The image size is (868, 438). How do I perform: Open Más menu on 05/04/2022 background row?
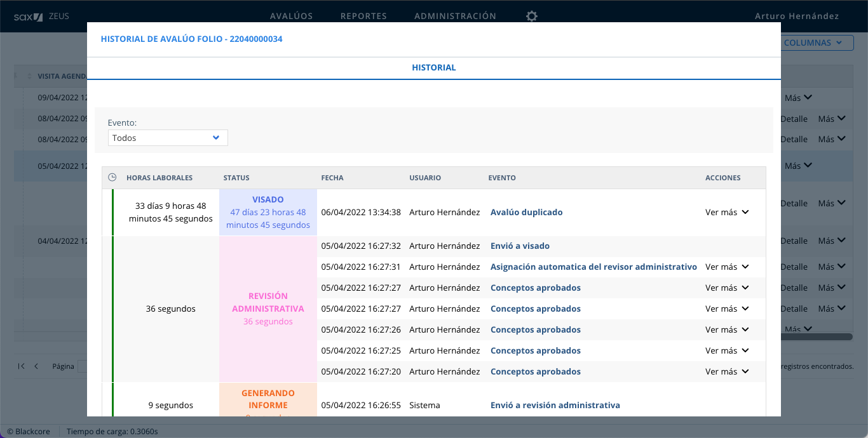(799, 165)
